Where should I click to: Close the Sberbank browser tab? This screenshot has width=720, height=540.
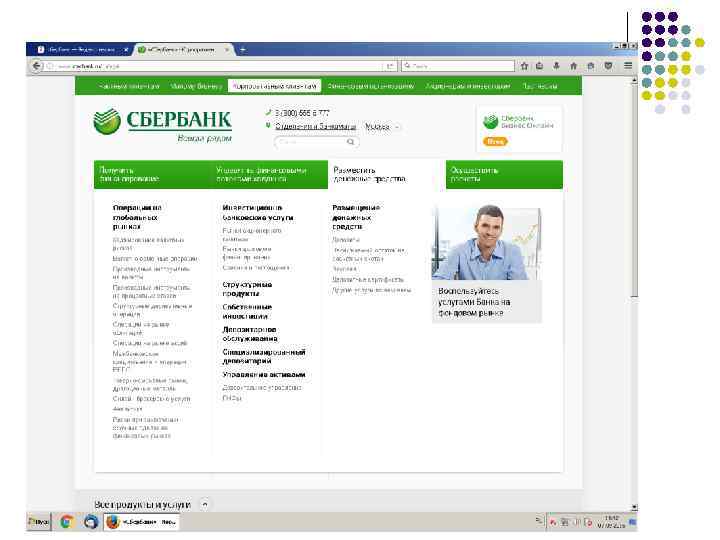pos(227,50)
